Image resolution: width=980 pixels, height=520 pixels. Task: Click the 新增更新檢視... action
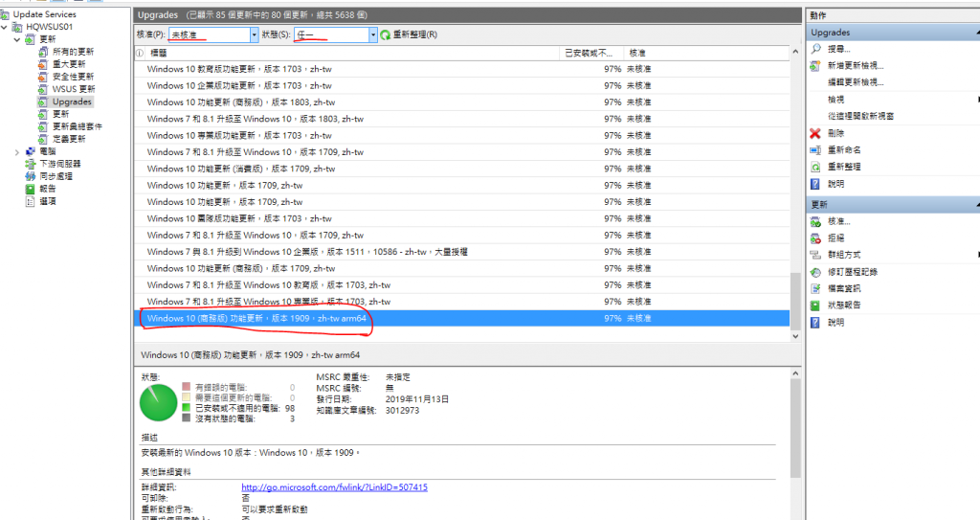[x=856, y=66]
